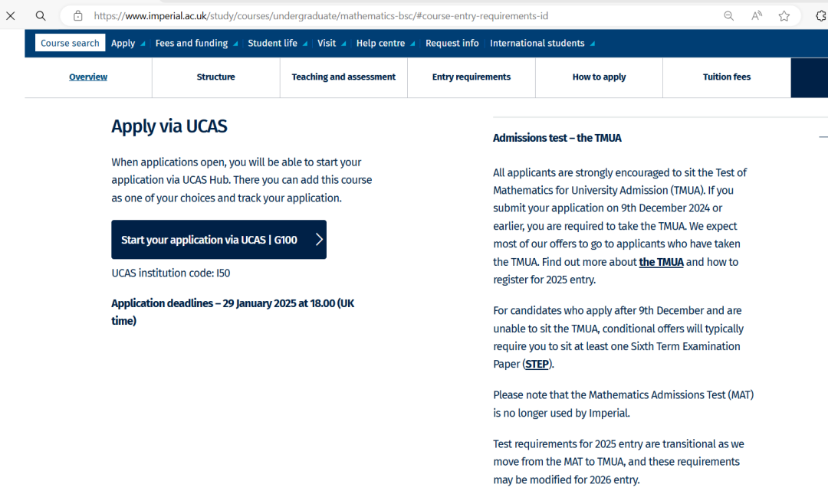Click the URL address bar field
Viewport: 828px width, 504px height.
tap(383, 15)
